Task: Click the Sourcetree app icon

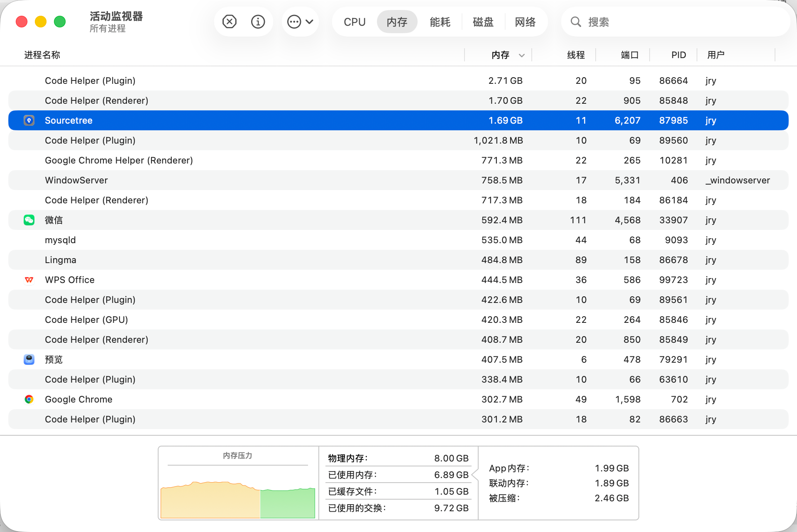Action: [x=29, y=120]
